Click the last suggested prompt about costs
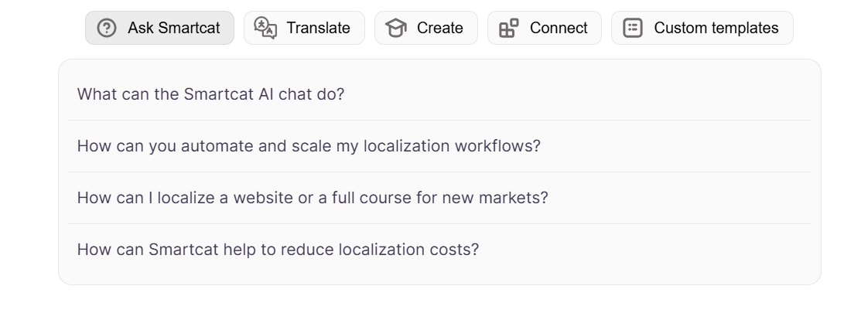The image size is (868, 313). [439, 250]
